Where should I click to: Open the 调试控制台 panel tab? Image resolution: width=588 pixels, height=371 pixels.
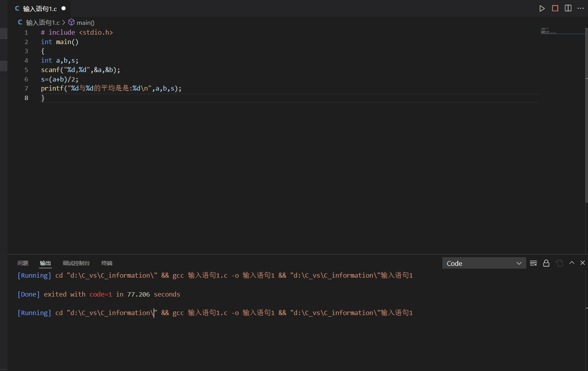click(76, 263)
